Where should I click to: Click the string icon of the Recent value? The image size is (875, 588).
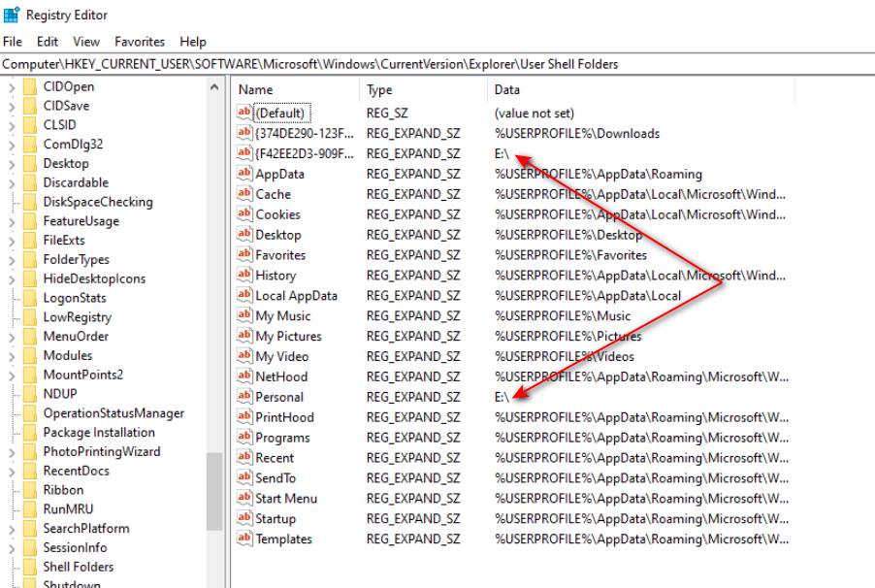coord(243,457)
